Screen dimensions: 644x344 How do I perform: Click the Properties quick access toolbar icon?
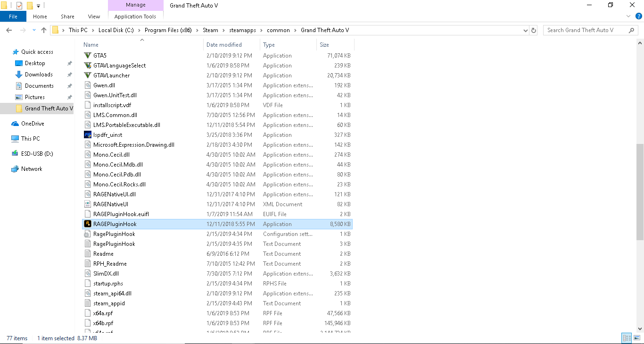[x=19, y=6]
